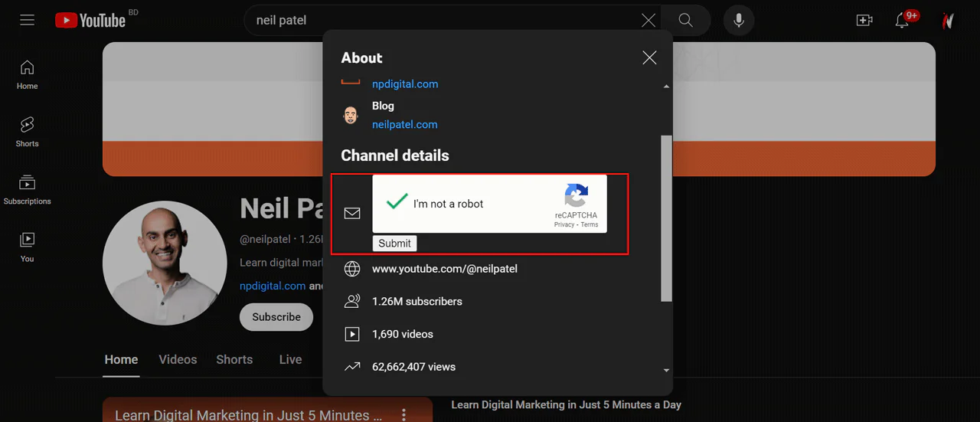Start voice search with microphone
Image resolution: width=980 pixels, height=422 pixels.
(x=739, y=21)
